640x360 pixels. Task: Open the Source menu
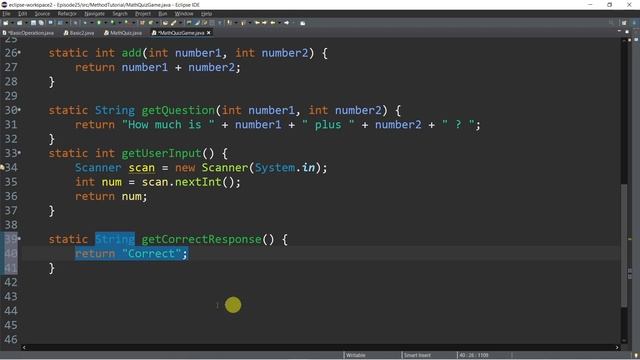click(42, 13)
